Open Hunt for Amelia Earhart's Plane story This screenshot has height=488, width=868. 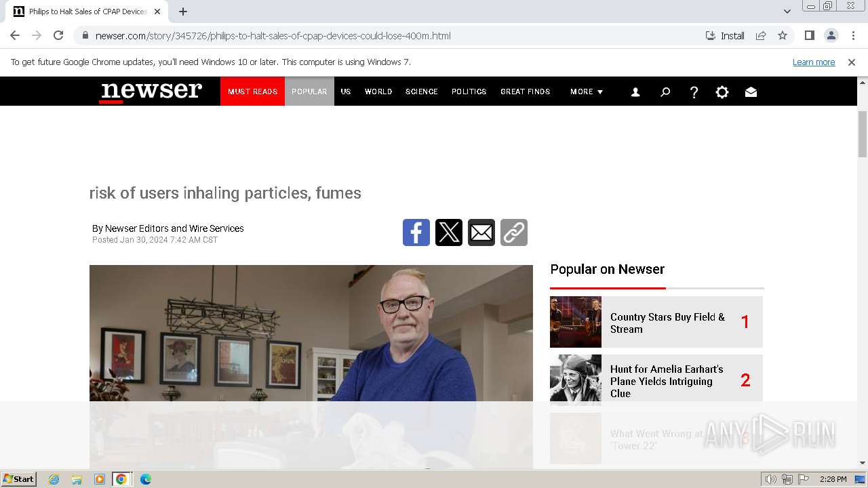[x=667, y=381]
